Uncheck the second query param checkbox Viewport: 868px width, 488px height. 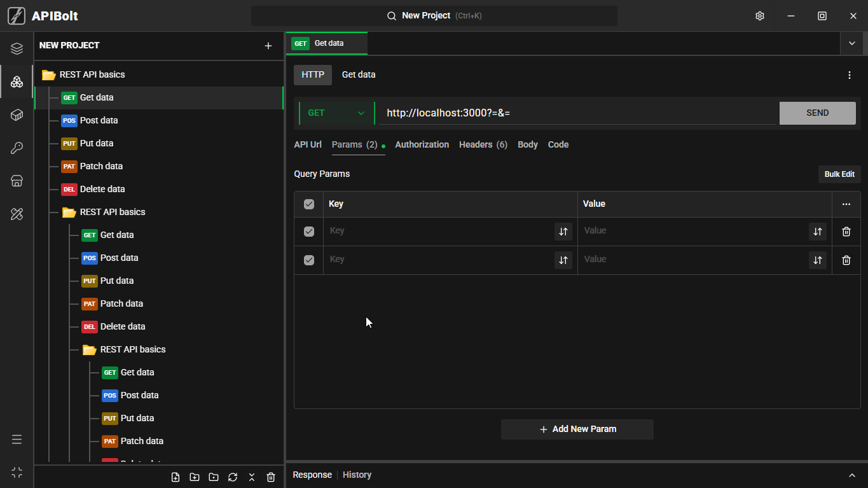tap(309, 260)
